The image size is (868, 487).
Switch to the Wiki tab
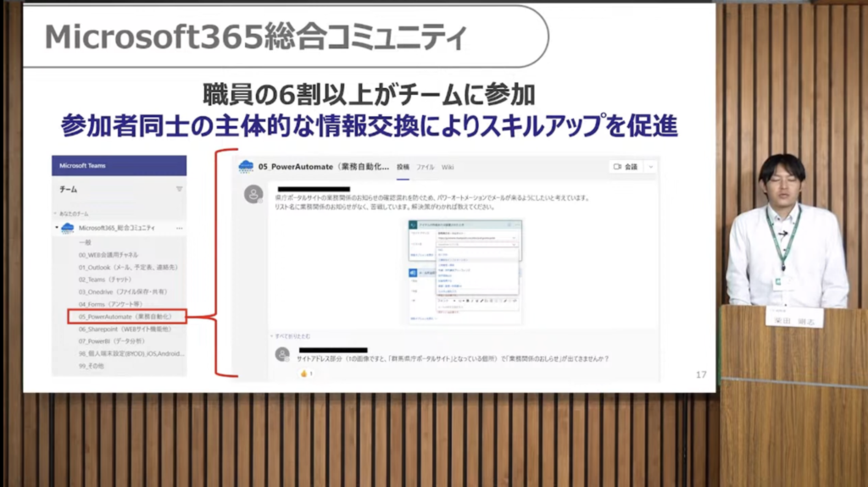point(448,167)
